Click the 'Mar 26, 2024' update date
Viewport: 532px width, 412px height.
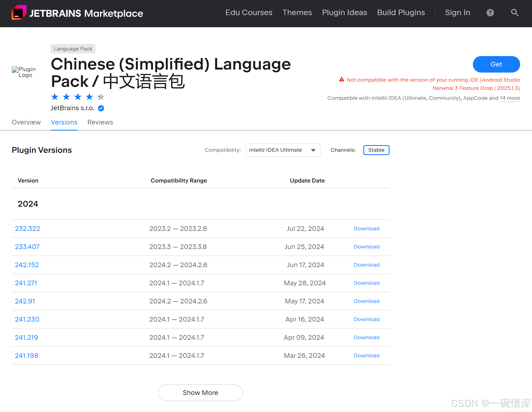[304, 356]
